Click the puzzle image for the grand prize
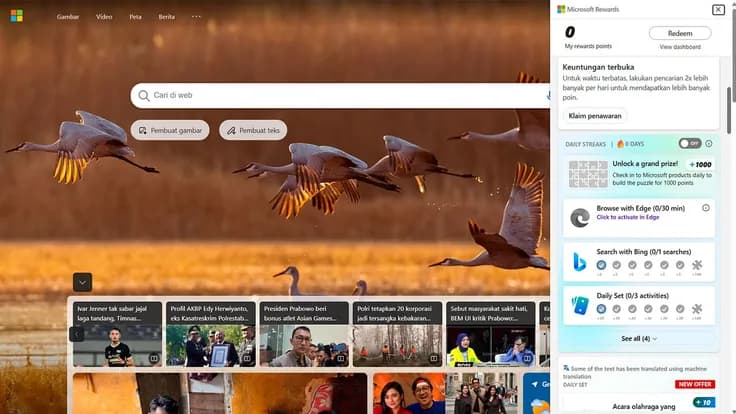The image size is (736, 414). click(588, 174)
